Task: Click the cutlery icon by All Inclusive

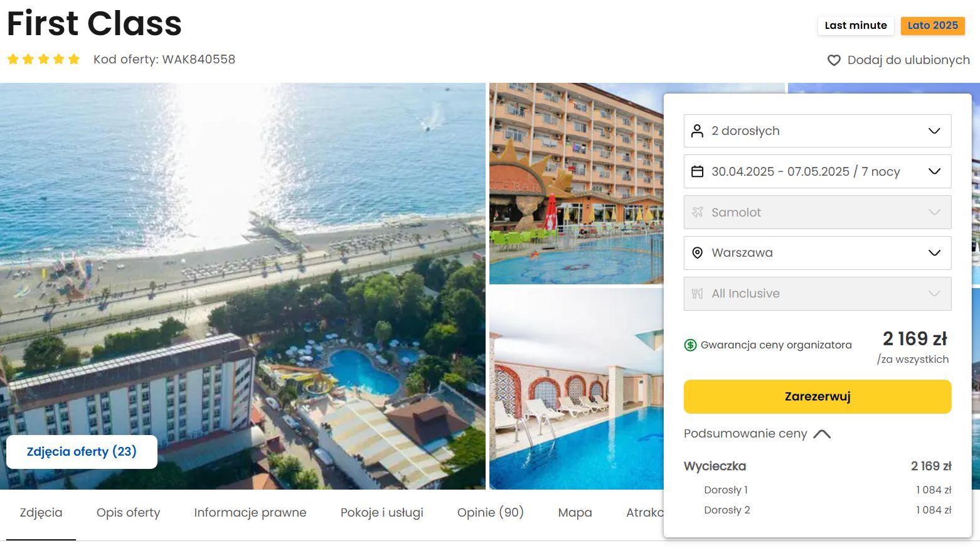Action: 697,293
